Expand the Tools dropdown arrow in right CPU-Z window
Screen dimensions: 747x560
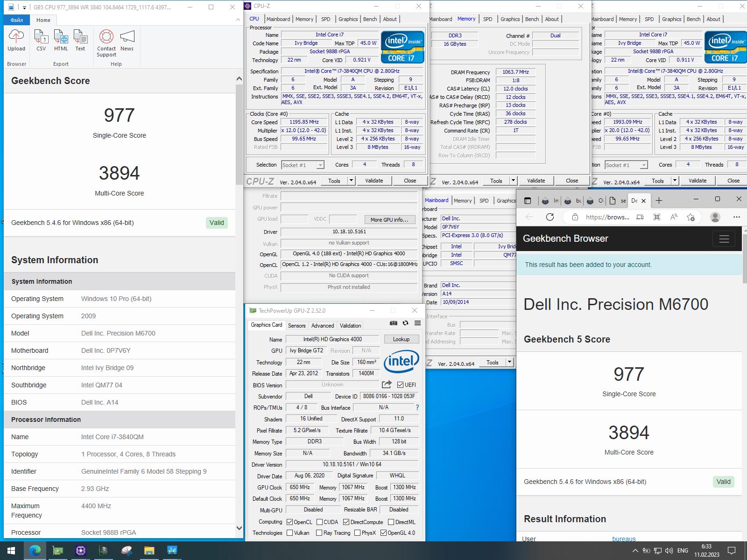click(x=675, y=181)
